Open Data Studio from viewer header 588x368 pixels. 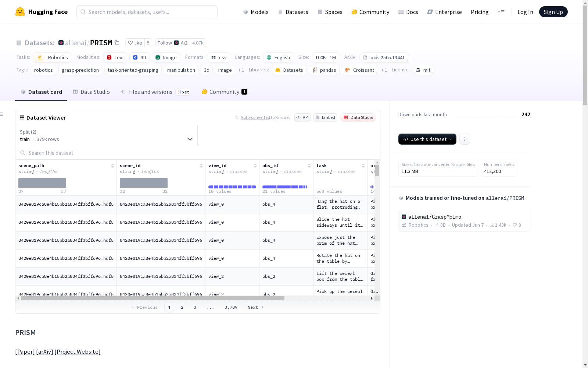coord(358,117)
